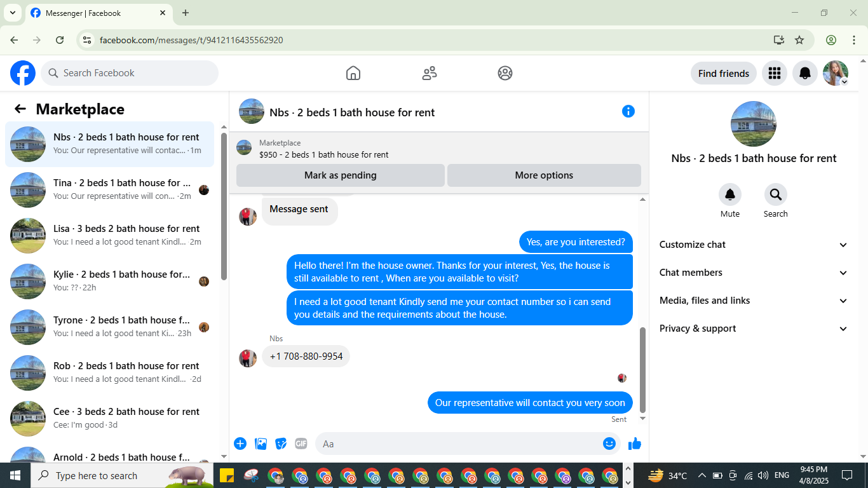Screen dimensions: 868x488
Task: Open Lisa 3 beds 2 bath conversation
Action: click(110, 236)
